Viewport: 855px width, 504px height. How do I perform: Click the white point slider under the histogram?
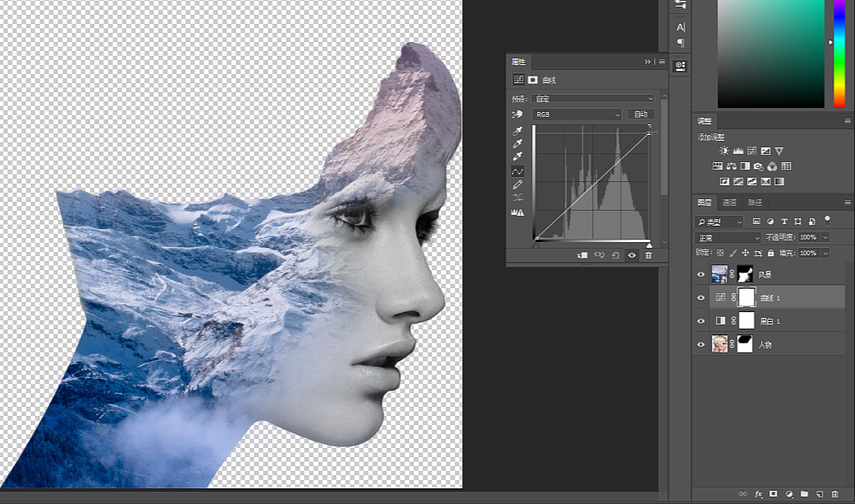coord(649,245)
